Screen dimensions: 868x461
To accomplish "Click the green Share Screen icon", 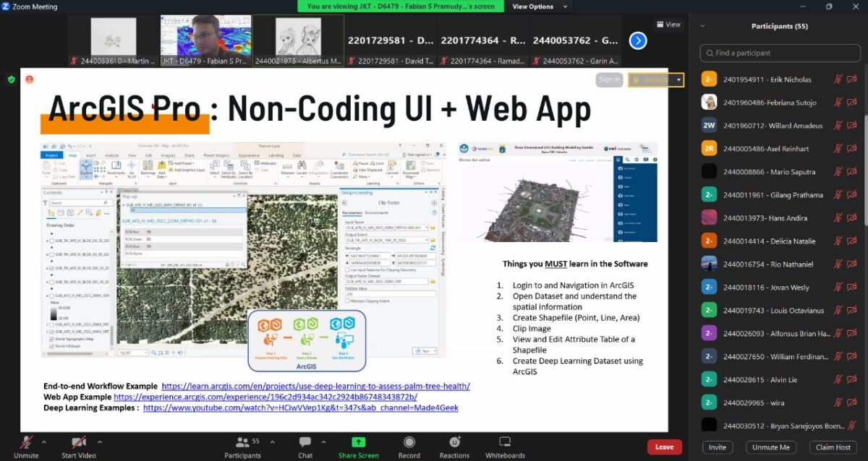I will (x=358, y=442).
